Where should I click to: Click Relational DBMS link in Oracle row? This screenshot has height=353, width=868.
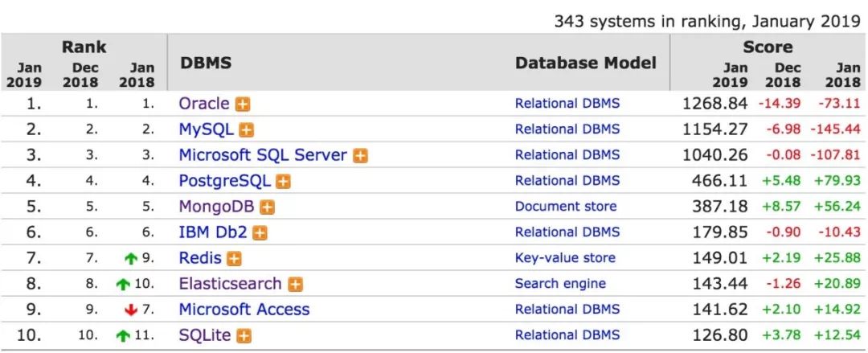pyautogui.click(x=567, y=104)
